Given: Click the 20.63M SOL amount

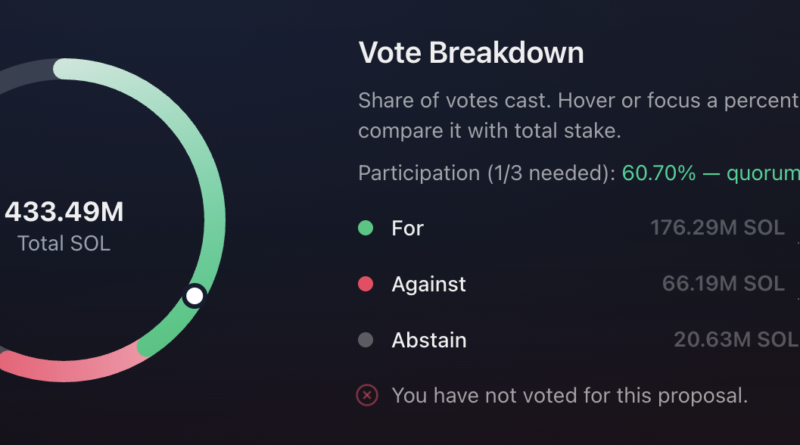Looking at the screenshot, I should (737, 339).
